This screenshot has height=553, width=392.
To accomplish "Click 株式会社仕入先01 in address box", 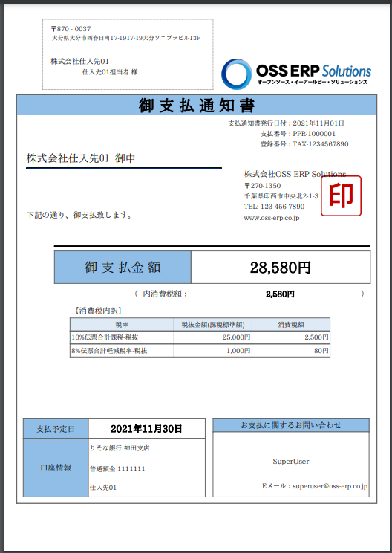I will tap(79, 62).
